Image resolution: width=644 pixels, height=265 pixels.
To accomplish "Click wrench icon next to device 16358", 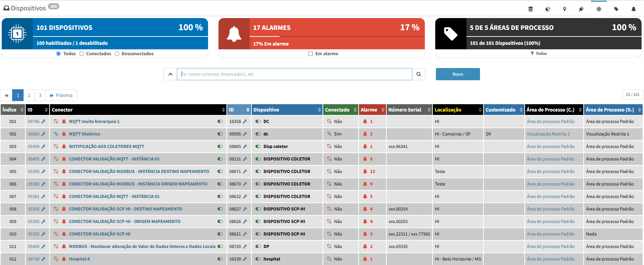I will 245,121.
